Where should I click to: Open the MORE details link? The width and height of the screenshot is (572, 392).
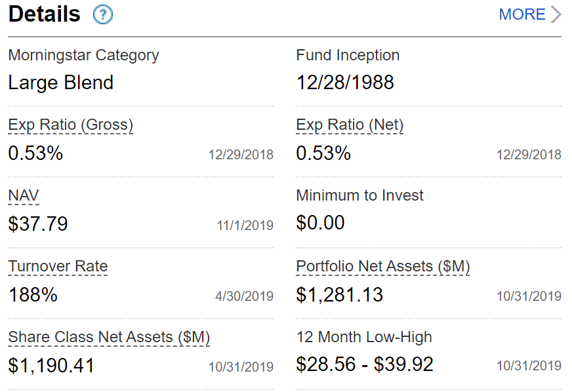tap(521, 14)
